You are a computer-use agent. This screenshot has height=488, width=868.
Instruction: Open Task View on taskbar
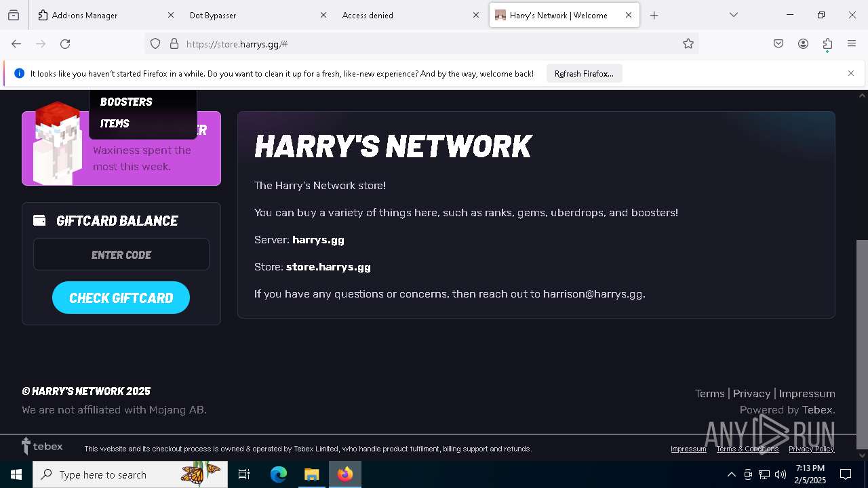tap(244, 474)
